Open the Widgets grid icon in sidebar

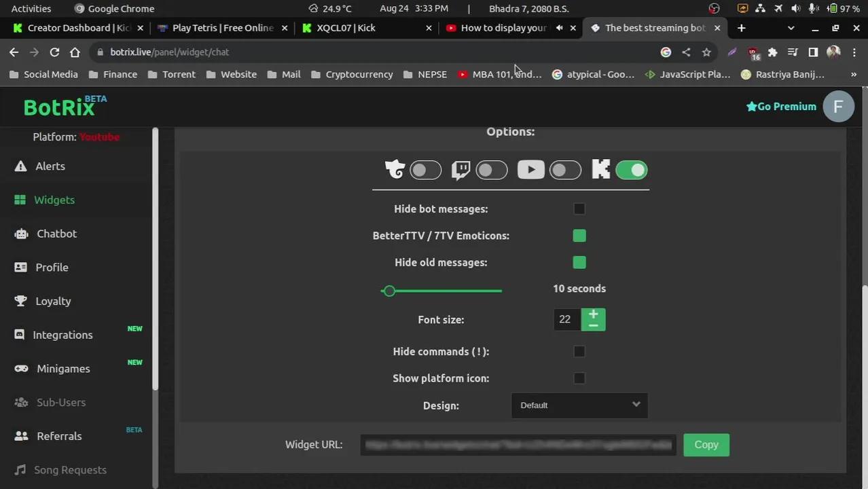coord(20,200)
